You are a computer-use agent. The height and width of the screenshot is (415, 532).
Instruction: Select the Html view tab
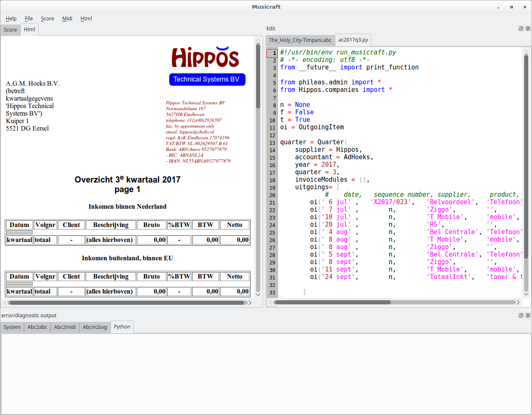(30, 30)
